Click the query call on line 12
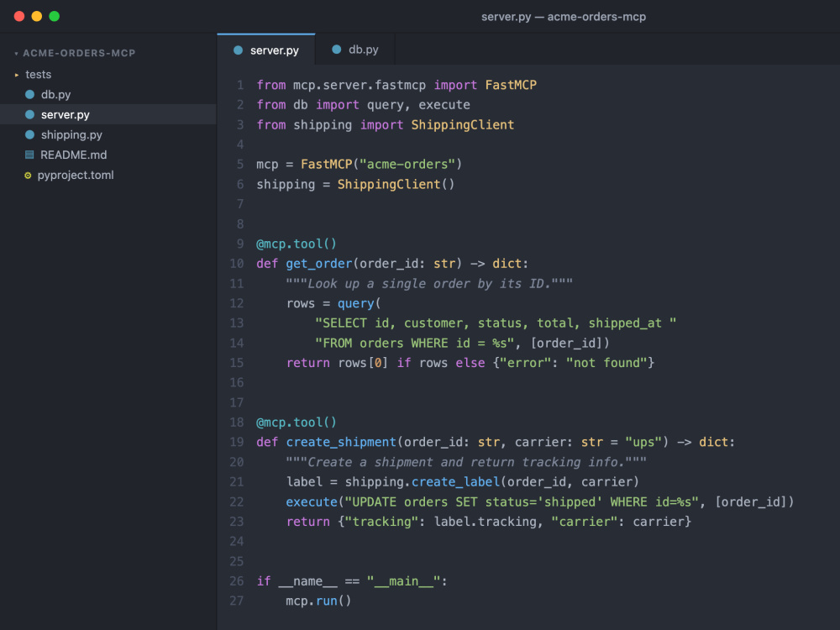840x630 pixels. (x=355, y=303)
